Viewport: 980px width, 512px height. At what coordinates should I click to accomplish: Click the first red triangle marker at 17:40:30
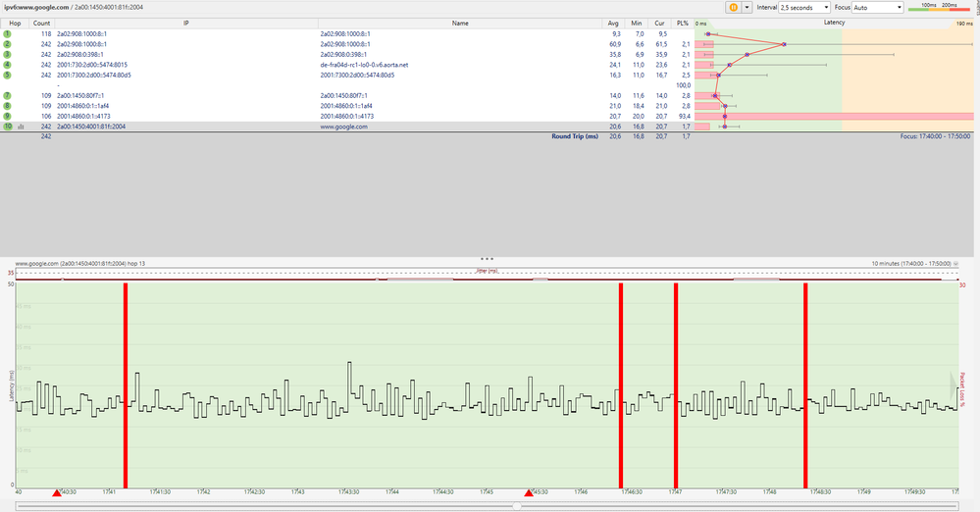pyautogui.click(x=56, y=492)
